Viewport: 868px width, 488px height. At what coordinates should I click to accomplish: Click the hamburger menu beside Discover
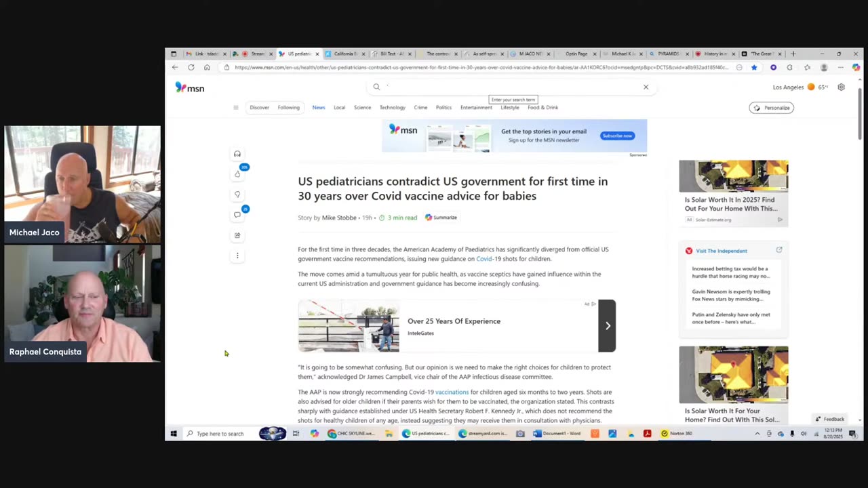click(x=236, y=107)
